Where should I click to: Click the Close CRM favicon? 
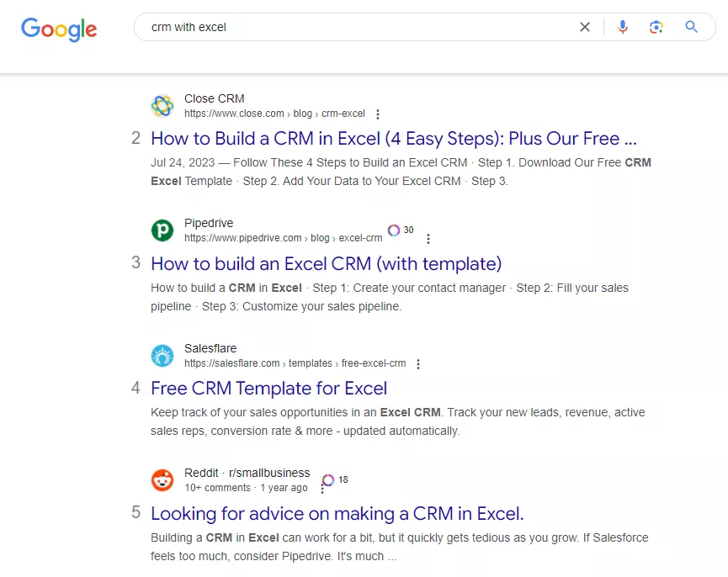pyautogui.click(x=162, y=106)
